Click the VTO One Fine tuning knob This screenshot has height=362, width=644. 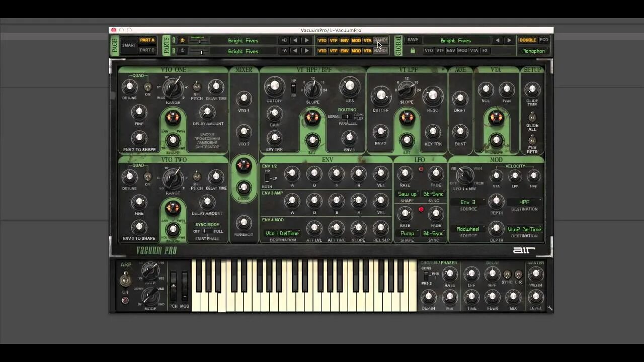point(139,112)
